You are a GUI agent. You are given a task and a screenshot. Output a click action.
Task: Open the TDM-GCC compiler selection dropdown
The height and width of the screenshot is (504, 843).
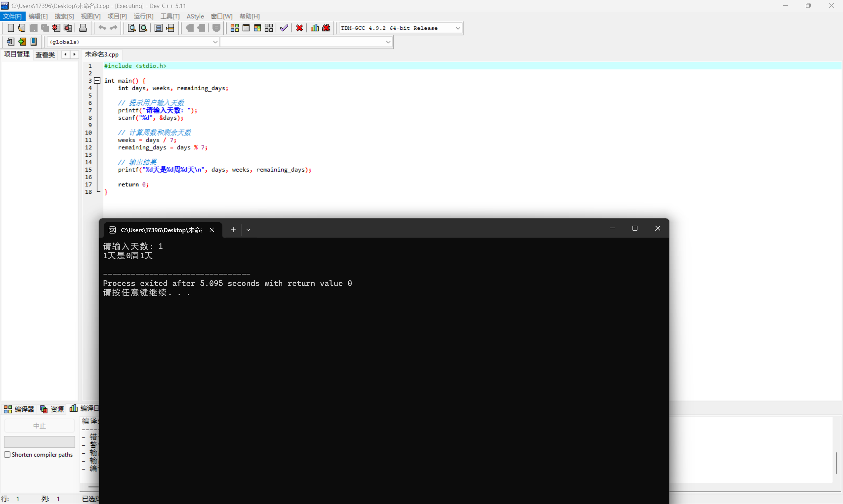click(458, 28)
